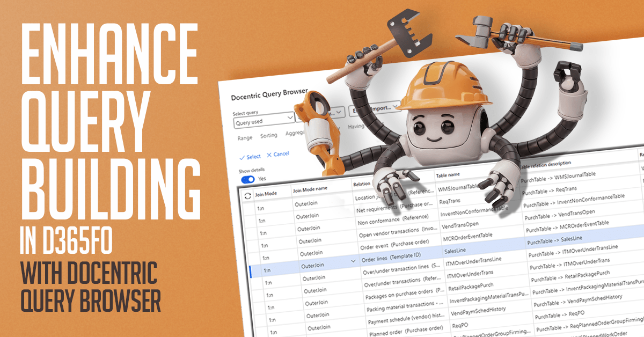Open the Import dropdown behind the robot
The width and height of the screenshot is (644, 337).
[x=374, y=108]
